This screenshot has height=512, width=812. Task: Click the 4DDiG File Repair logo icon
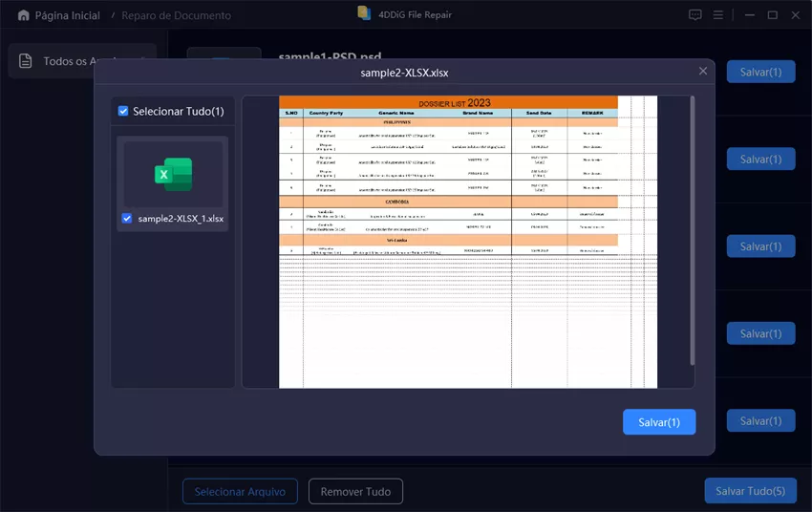pyautogui.click(x=364, y=13)
